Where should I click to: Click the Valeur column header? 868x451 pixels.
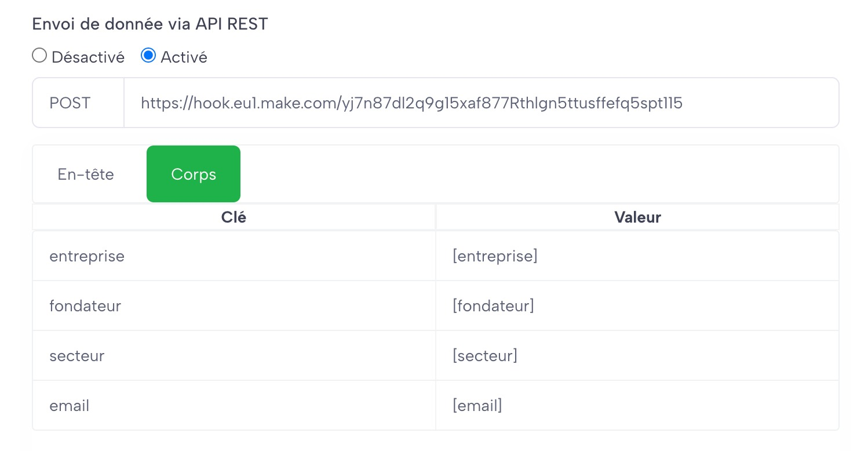point(637,217)
